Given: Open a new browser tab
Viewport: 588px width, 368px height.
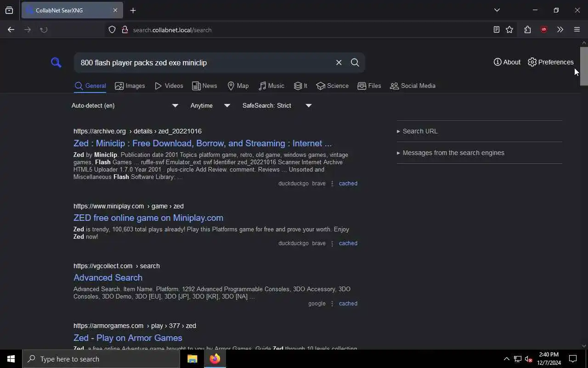Looking at the screenshot, I should click(x=133, y=10).
